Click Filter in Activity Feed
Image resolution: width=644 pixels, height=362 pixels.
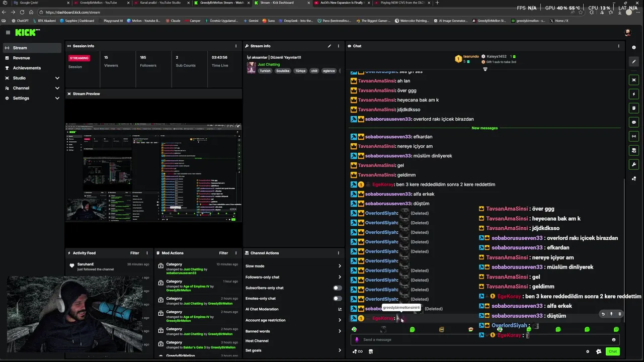[135, 253]
